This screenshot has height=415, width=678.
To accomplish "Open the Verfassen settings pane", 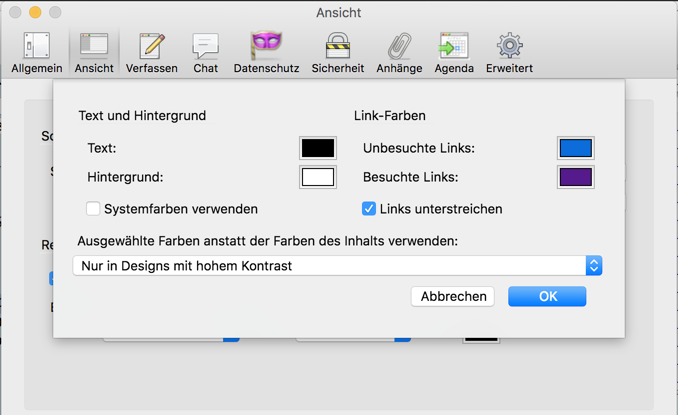I will coord(152,52).
